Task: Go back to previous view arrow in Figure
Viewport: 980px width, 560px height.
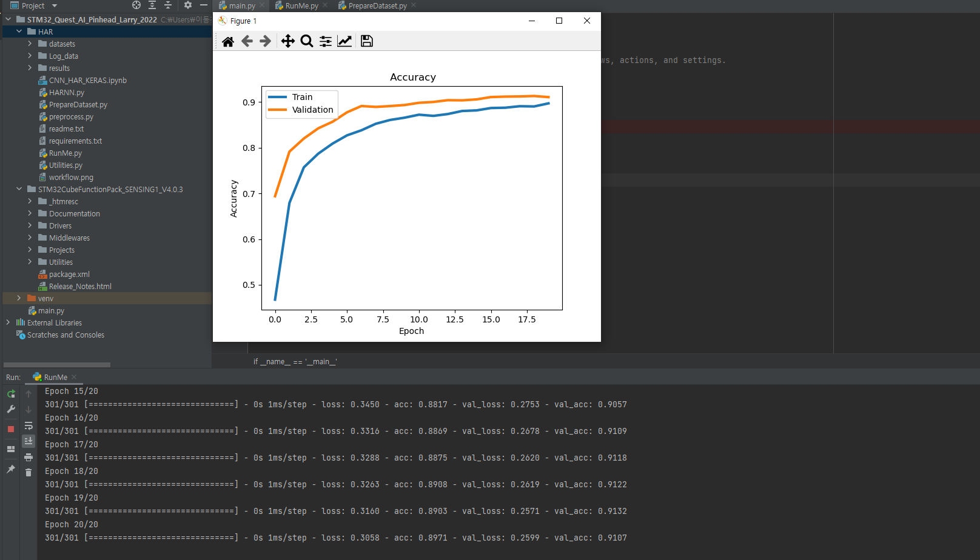Action: (247, 41)
